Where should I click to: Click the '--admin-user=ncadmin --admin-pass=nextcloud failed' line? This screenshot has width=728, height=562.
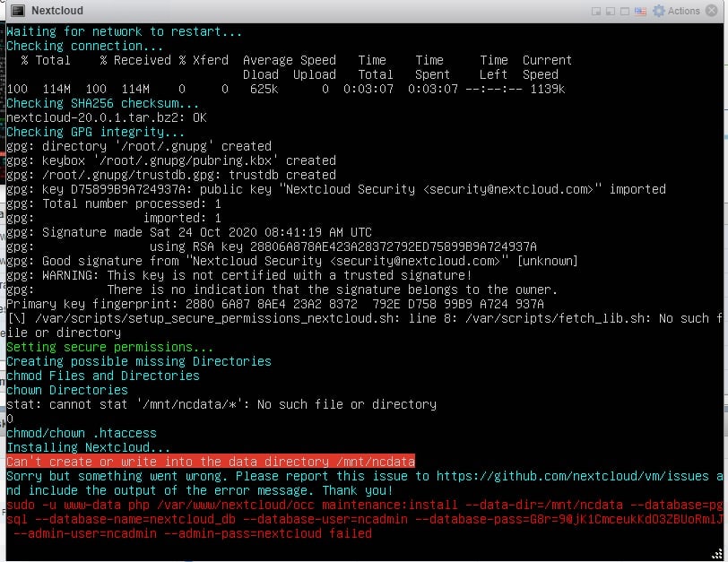[193, 533]
